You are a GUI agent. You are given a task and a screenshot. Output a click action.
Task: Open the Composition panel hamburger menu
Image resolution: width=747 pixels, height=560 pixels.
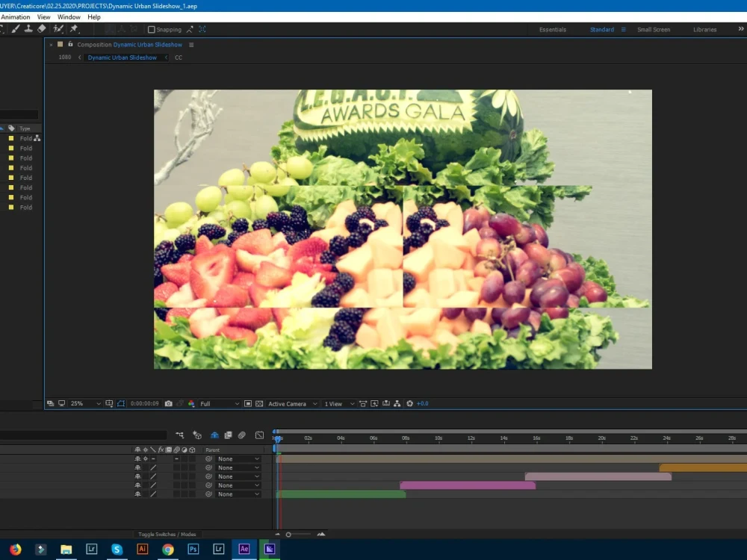coord(191,45)
